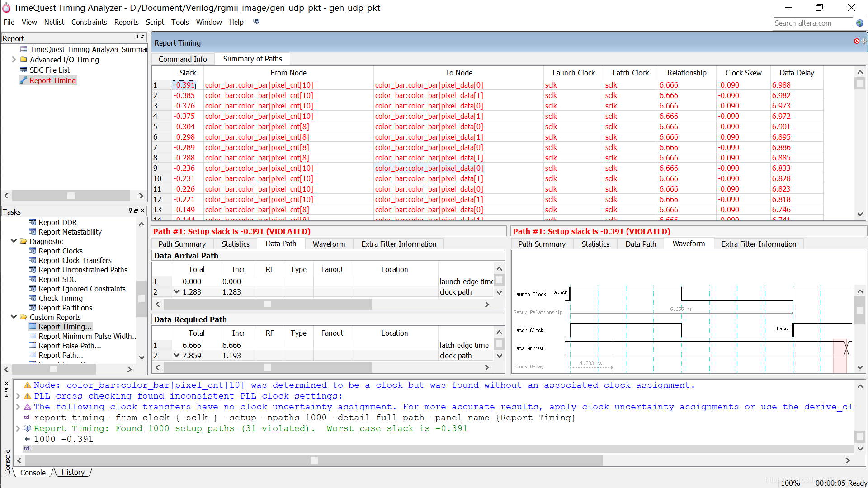Open right Extra Fitter Information tab
868x488 pixels.
759,244
